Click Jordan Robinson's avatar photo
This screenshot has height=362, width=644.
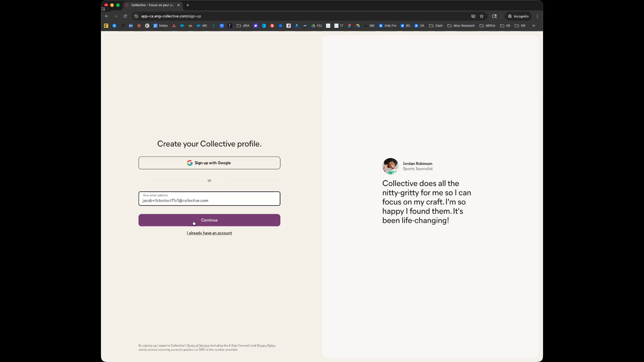390,166
